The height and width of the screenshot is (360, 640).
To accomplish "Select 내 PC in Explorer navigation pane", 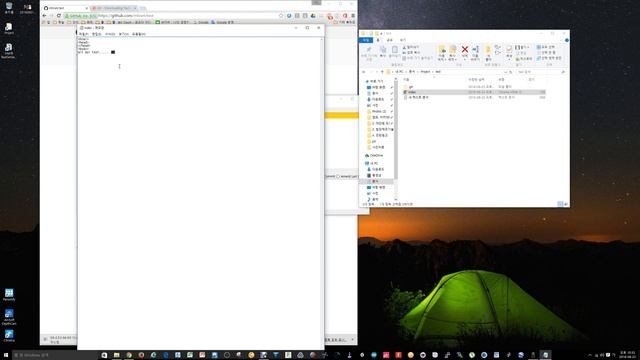I will pyautogui.click(x=372, y=163).
